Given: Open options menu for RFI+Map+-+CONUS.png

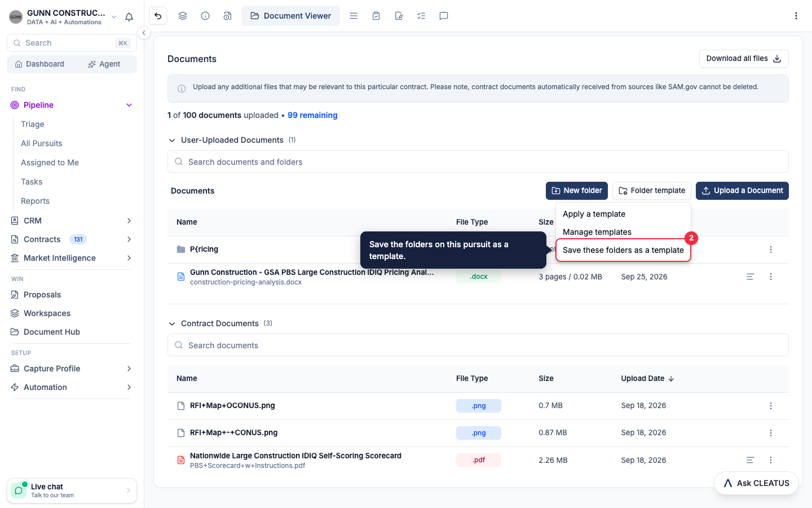Looking at the screenshot, I should (771, 433).
